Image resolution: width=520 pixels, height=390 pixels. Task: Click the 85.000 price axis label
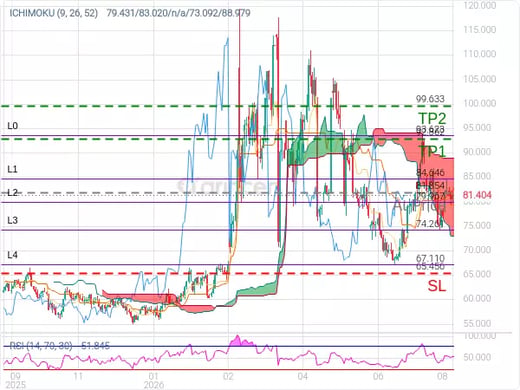tap(477, 176)
